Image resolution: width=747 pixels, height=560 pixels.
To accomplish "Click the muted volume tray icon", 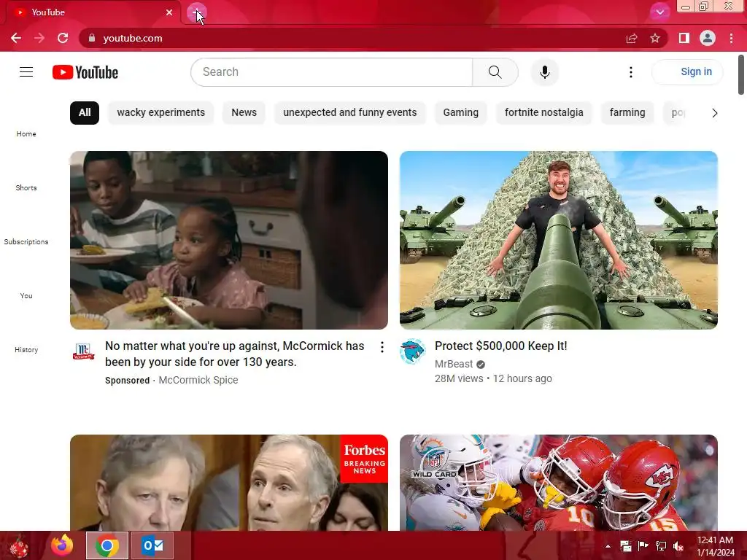I will 678,546.
